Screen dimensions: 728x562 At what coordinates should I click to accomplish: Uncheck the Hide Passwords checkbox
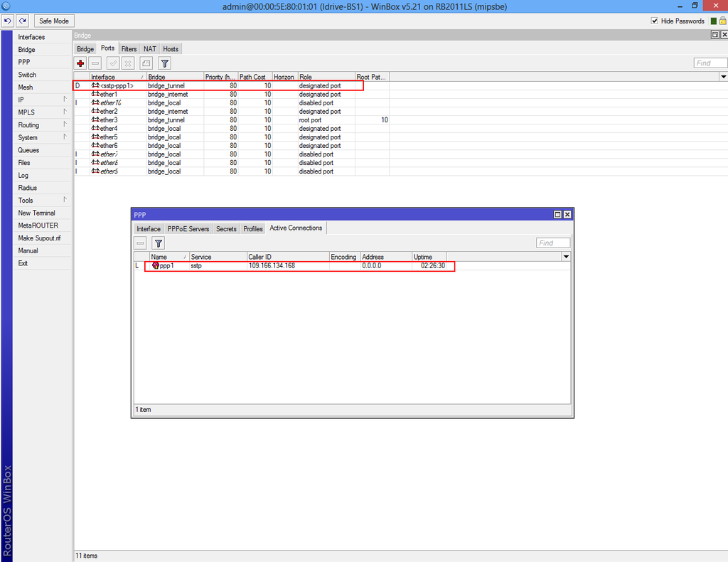(x=655, y=20)
